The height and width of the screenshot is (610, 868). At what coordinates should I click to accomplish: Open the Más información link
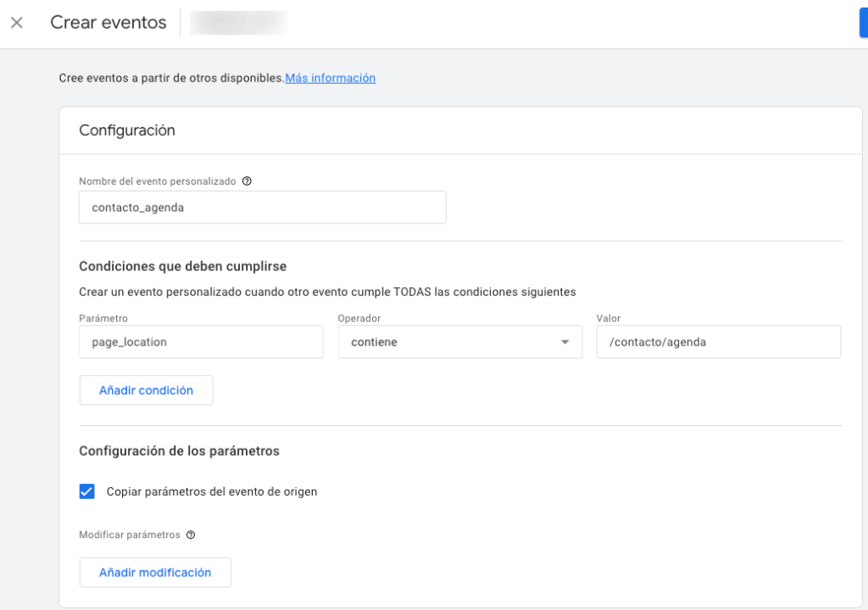(330, 78)
